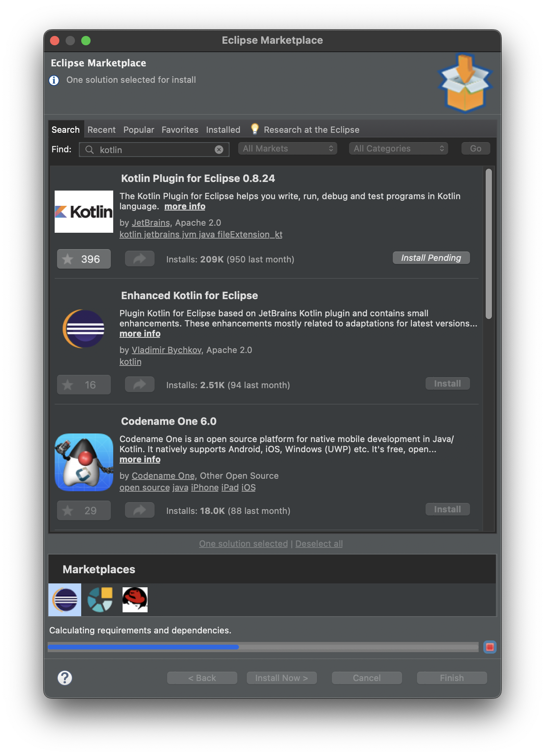Select the Red Hat marketplace icon

(135, 599)
